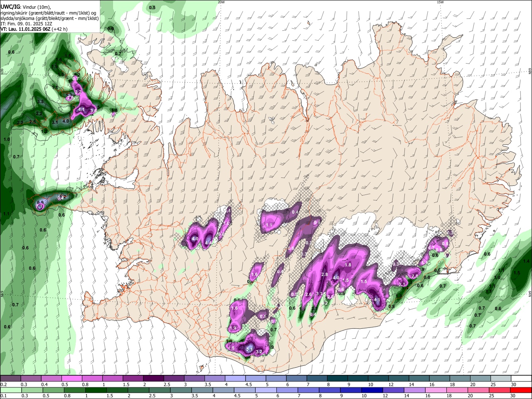Click the legend number 0.2
Screen dimensions: 532x399
[x=4, y=384]
